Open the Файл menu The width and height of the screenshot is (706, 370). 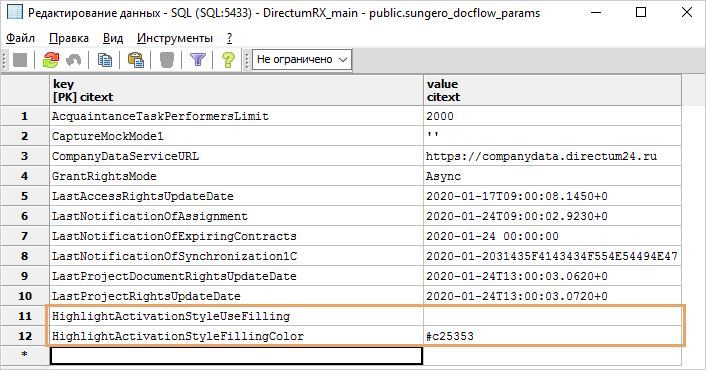(x=20, y=38)
